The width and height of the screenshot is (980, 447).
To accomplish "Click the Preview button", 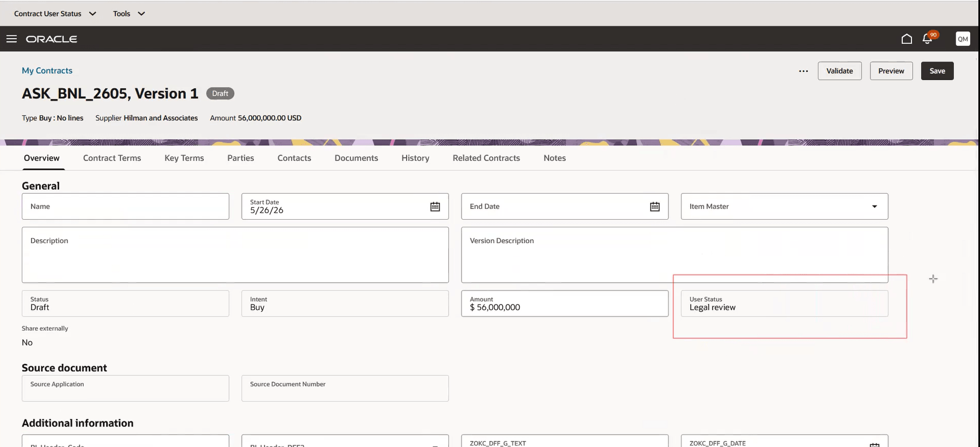I will (x=891, y=71).
